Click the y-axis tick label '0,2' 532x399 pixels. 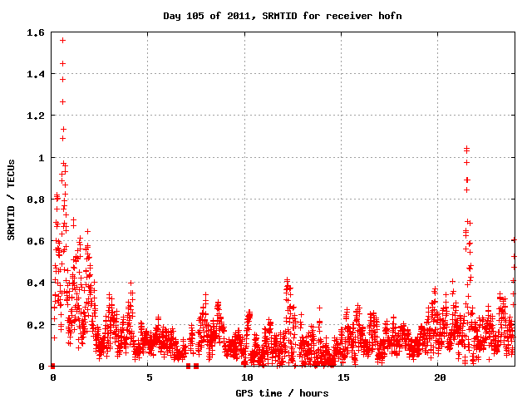[36, 324]
